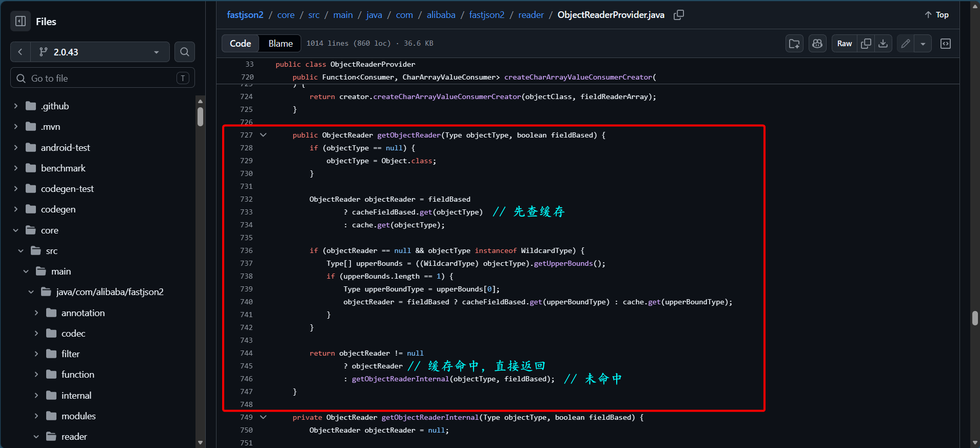Go to main breadcrumb link
This screenshot has height=448, width=980.
coord(343,15)
